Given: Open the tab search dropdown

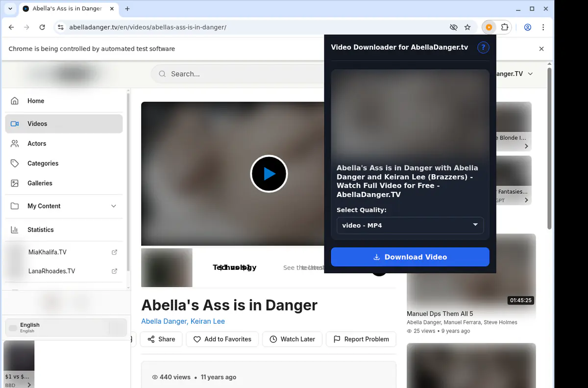Looking at the screenshot, I should coord(10,9).
